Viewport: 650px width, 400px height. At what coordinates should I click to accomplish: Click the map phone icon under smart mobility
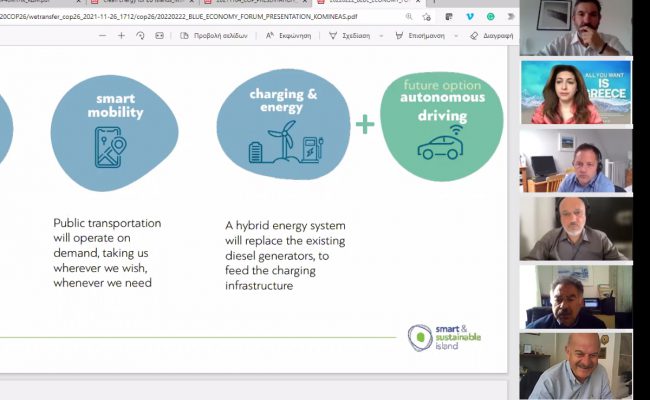(110, 147)
